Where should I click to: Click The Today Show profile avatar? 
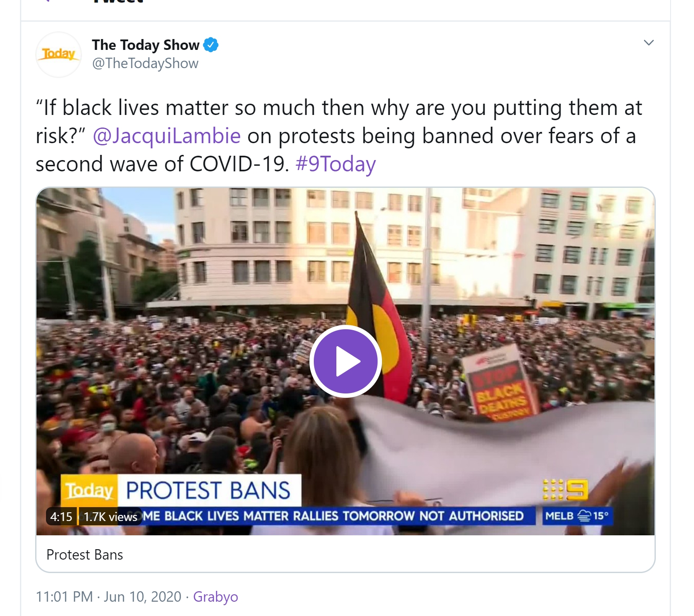click(59, 55)
